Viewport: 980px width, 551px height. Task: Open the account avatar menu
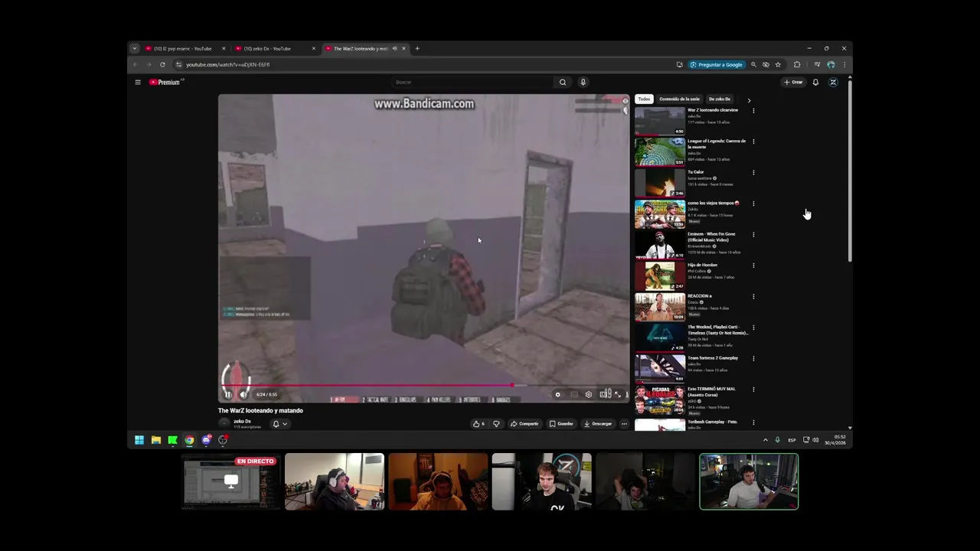coord(833,82)
